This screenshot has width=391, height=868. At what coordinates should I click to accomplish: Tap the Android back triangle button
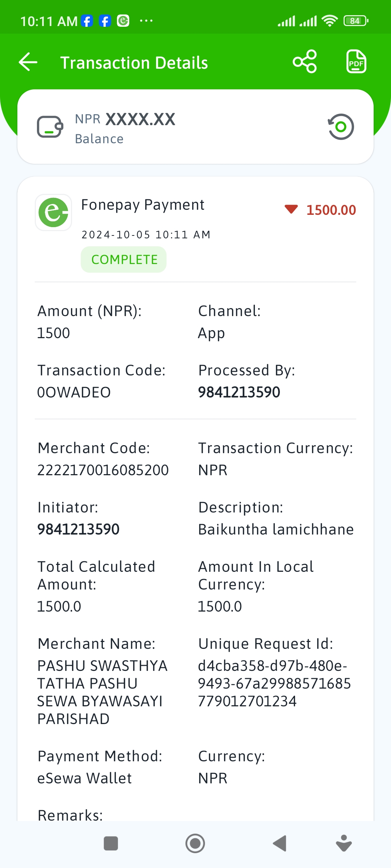point(279,843)
